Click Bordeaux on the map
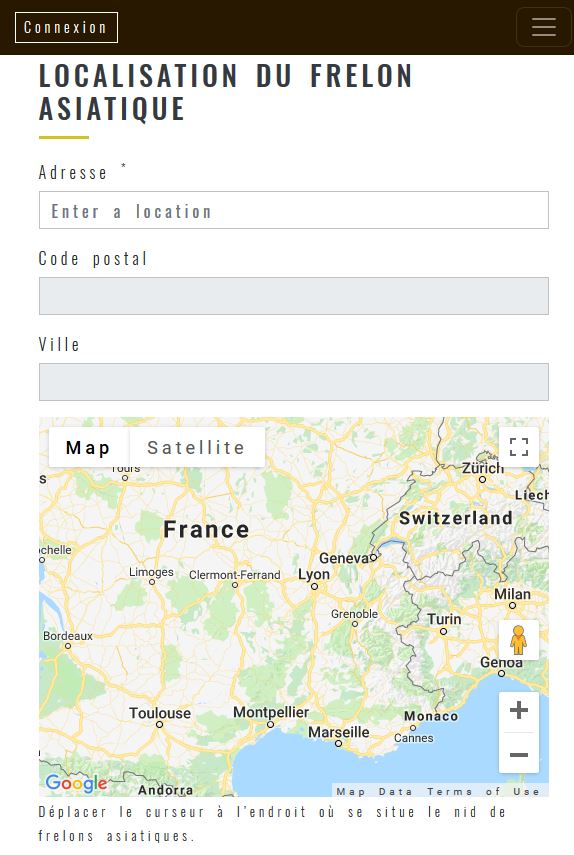Viewport: 574px width, 855px height. pos(68,636)
